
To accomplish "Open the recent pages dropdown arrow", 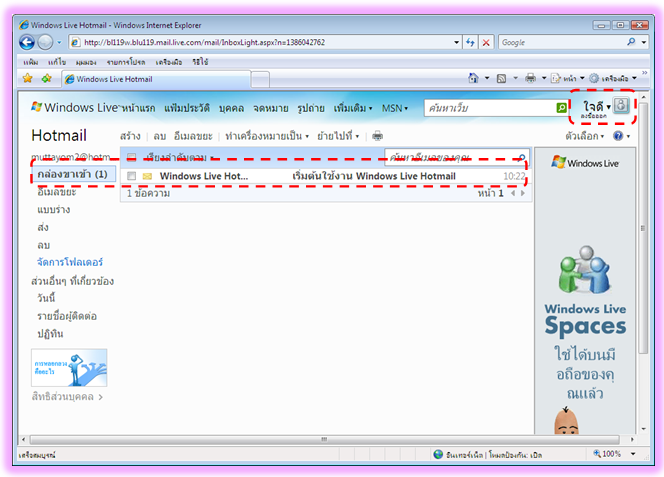I will 59,42.
